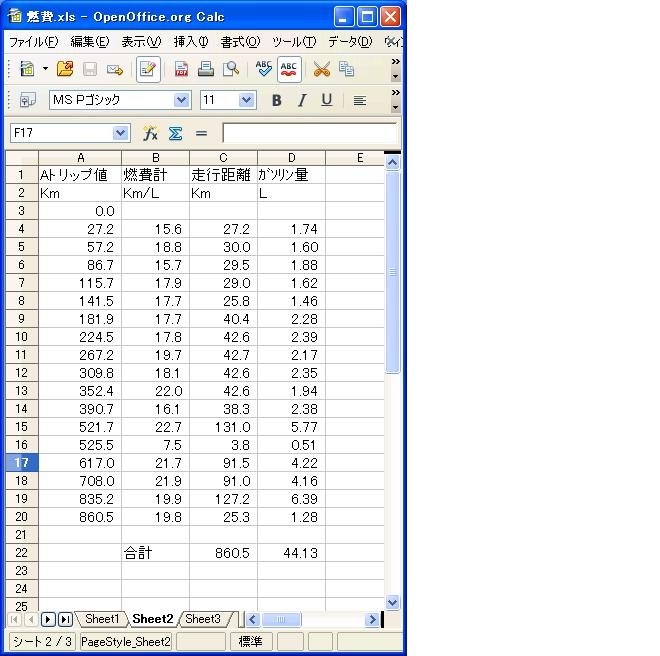This screenshot has height=656, width=660.
Task: Click the vertical scrollbar up arrow
Action: coord(392,163)
